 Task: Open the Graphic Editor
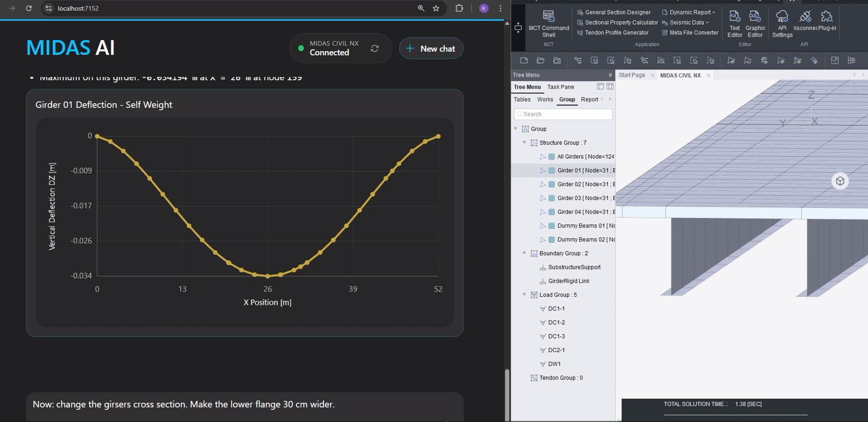(755, 24)
